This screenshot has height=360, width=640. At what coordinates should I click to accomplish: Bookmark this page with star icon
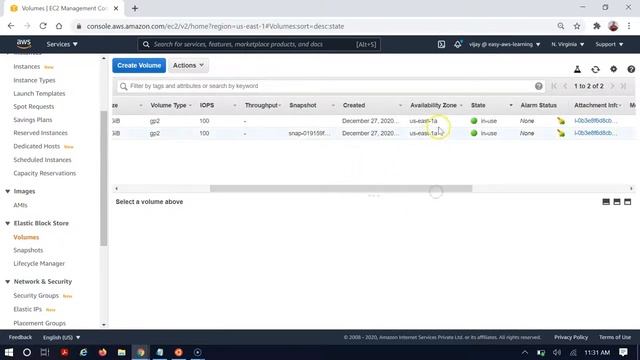point(577,26)
